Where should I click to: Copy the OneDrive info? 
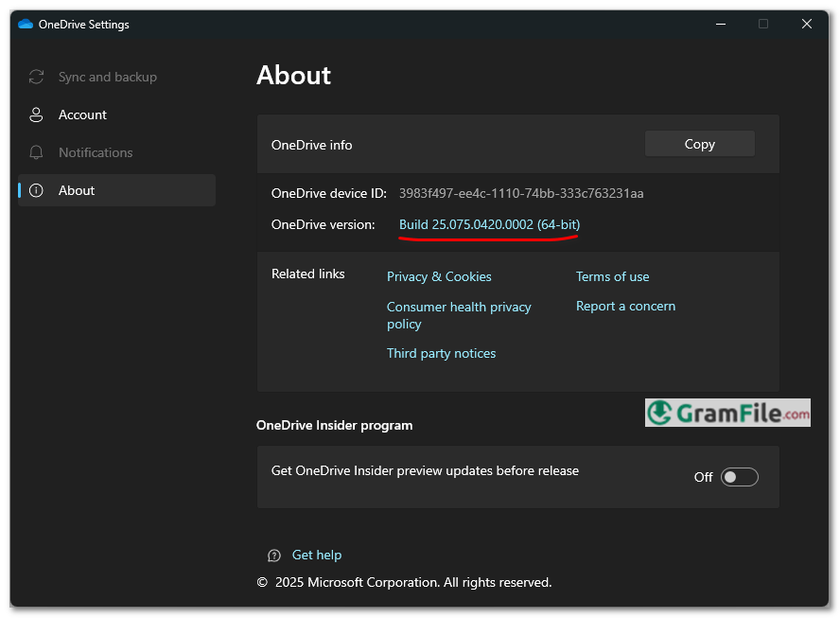700,144
